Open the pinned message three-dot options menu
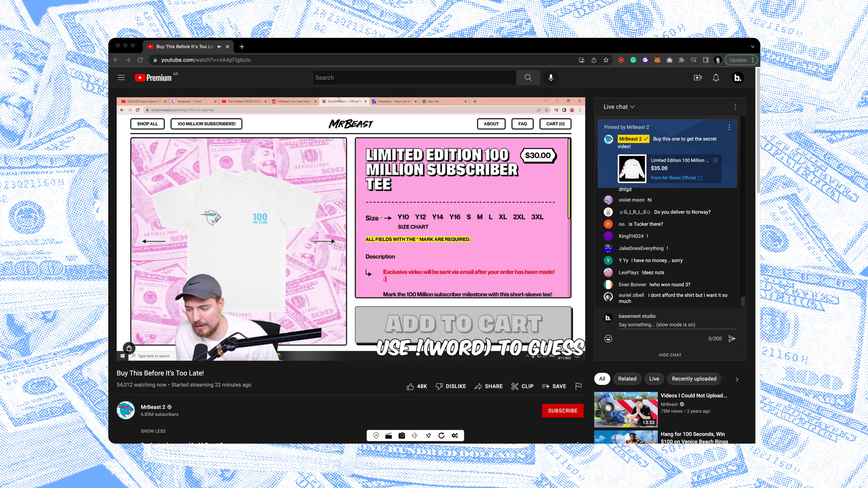Image resolution: width=868 pixels, height=488 pixels. (x=729, y=127)
